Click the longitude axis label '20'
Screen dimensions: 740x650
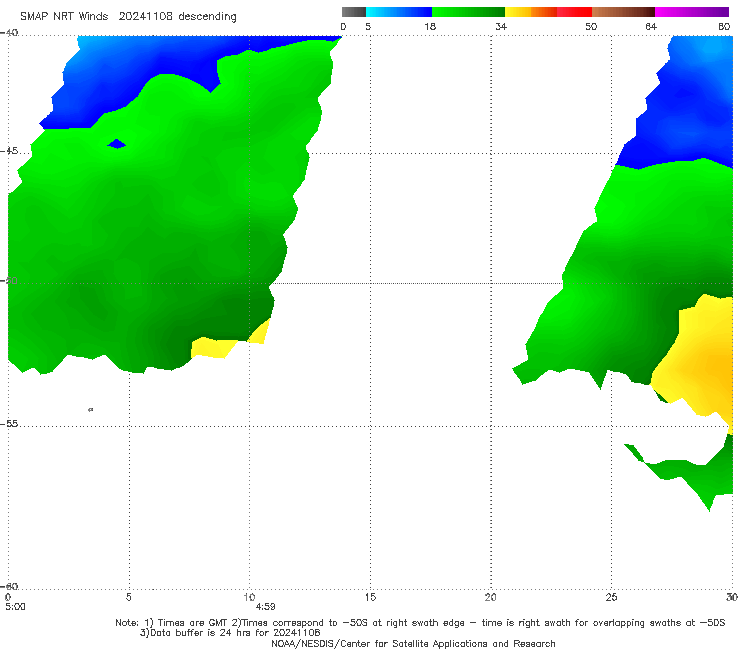pyautogui.click(x=490, y=597)
